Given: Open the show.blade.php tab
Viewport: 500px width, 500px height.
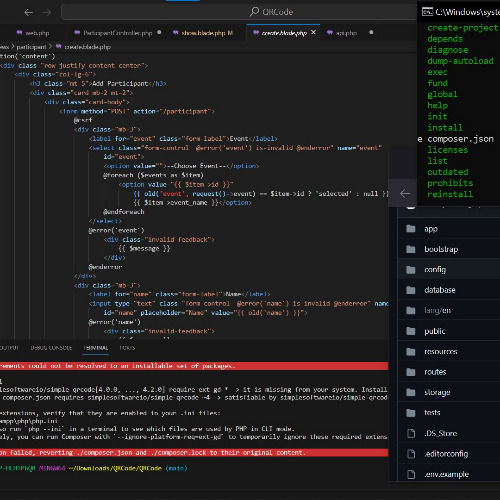Looking at the screenshot, I should pyautogui.click(x=203, y=33).
